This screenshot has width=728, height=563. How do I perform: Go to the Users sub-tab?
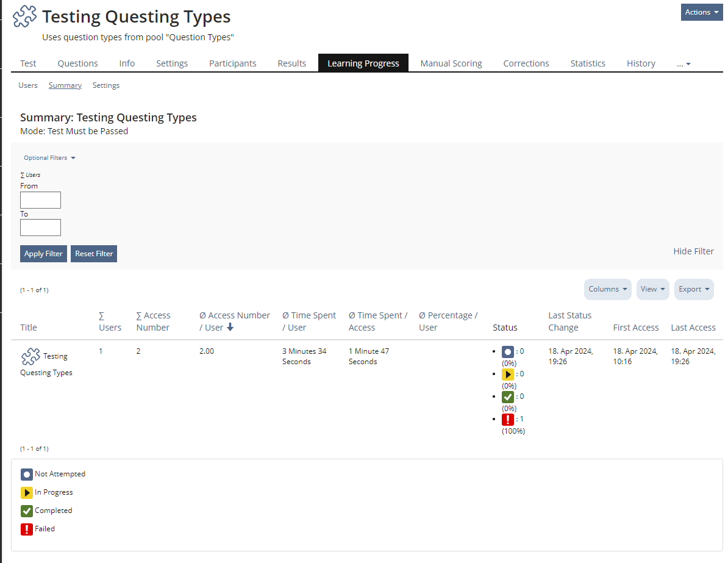28,85
